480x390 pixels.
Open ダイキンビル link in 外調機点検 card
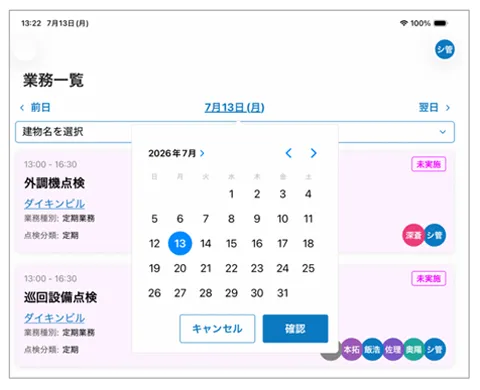[54, 204]
